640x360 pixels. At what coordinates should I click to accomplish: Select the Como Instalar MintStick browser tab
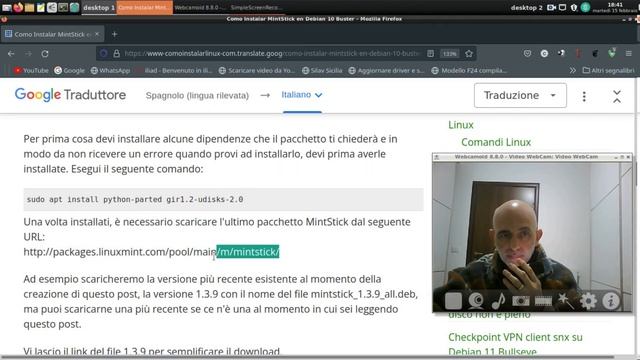(x=52, y=34)
